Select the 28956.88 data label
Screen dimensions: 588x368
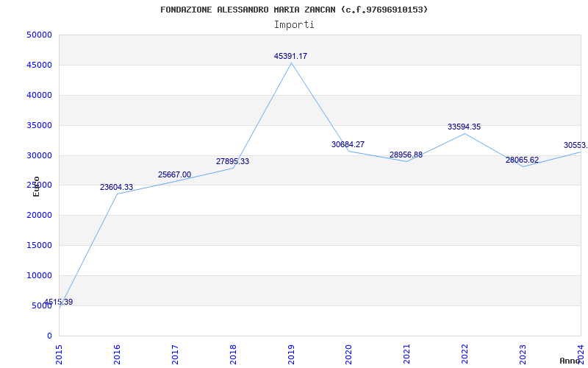click(x=406, y=155)
